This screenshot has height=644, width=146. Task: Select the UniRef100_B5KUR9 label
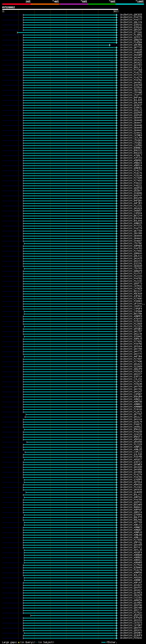(131, 397)
